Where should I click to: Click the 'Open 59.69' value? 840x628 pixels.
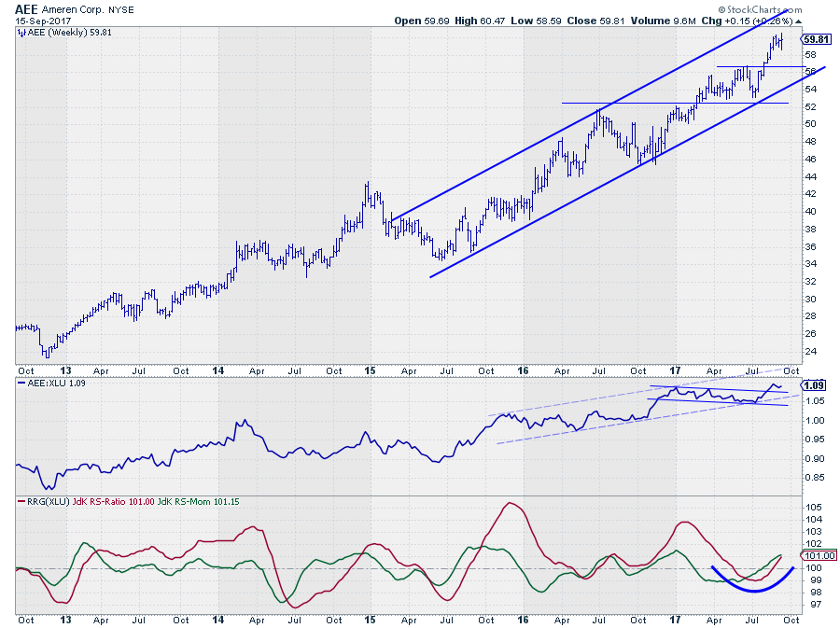click(422, 21)
